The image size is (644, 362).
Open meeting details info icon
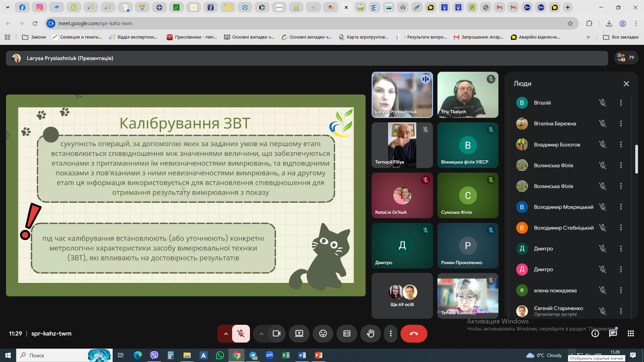595,334
